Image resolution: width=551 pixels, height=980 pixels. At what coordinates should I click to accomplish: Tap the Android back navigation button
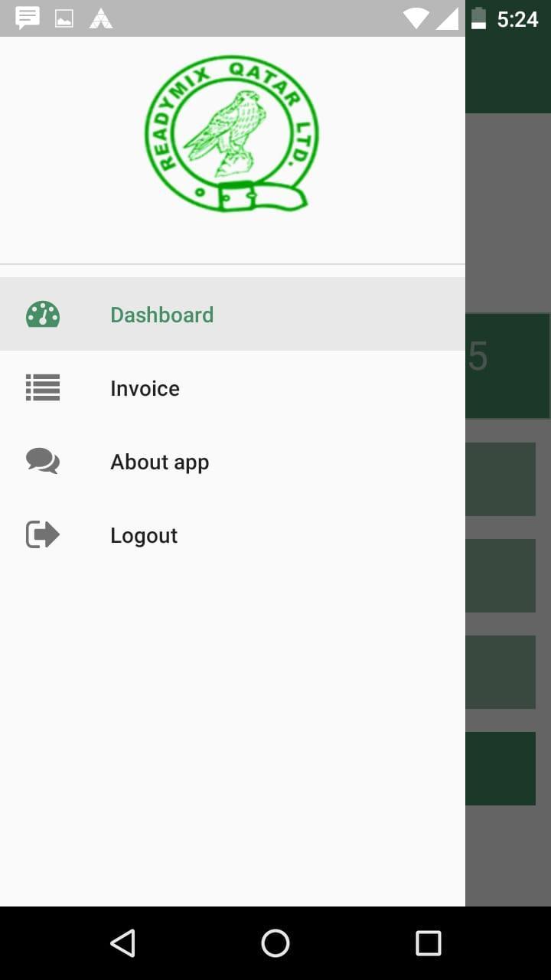[x=122, y=943]
